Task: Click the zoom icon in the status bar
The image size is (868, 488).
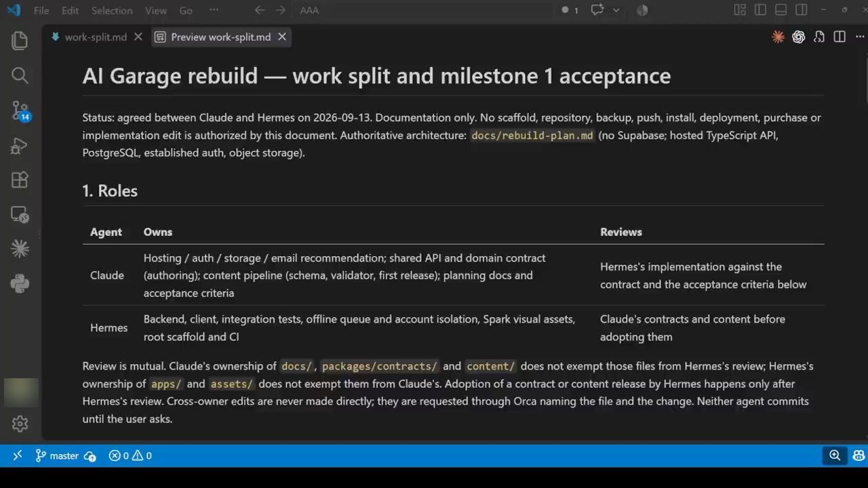Action: (x=835, y=455)
